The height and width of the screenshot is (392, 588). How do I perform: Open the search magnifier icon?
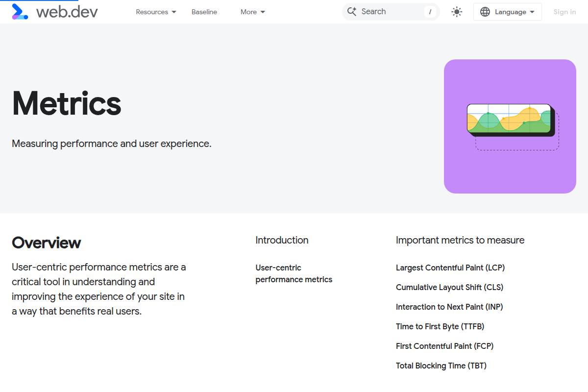[x=352, y=11]
